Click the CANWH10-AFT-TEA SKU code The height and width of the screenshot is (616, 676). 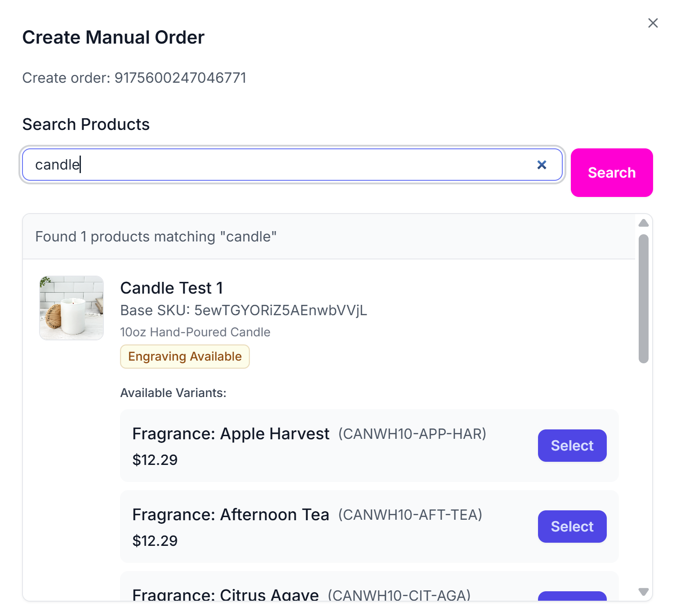coord(410,515)
